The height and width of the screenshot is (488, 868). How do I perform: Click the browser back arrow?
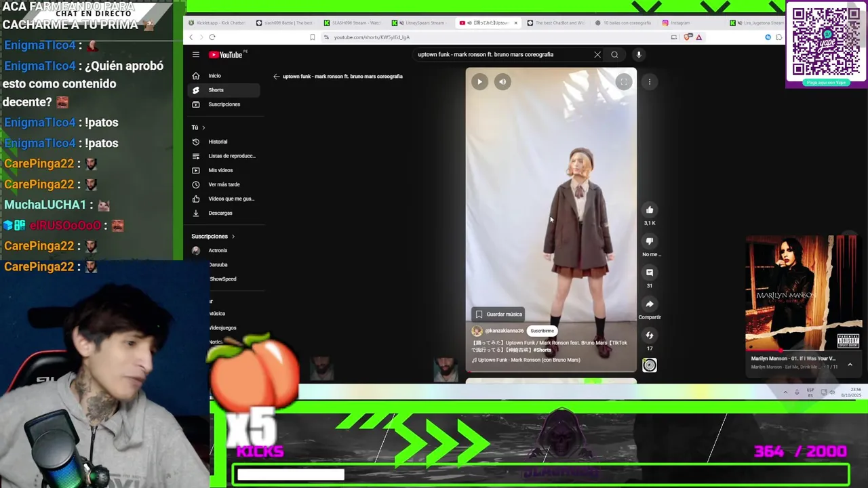(x=191, y=37)
